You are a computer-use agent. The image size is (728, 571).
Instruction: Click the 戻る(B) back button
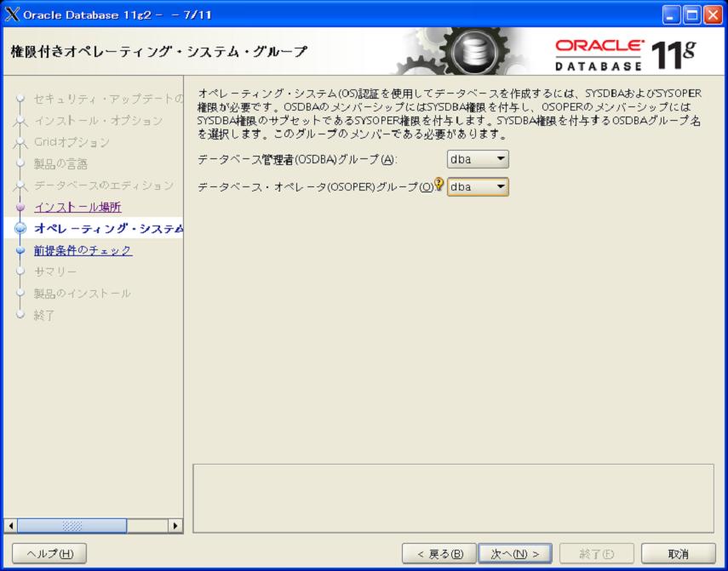pos(439,554)
